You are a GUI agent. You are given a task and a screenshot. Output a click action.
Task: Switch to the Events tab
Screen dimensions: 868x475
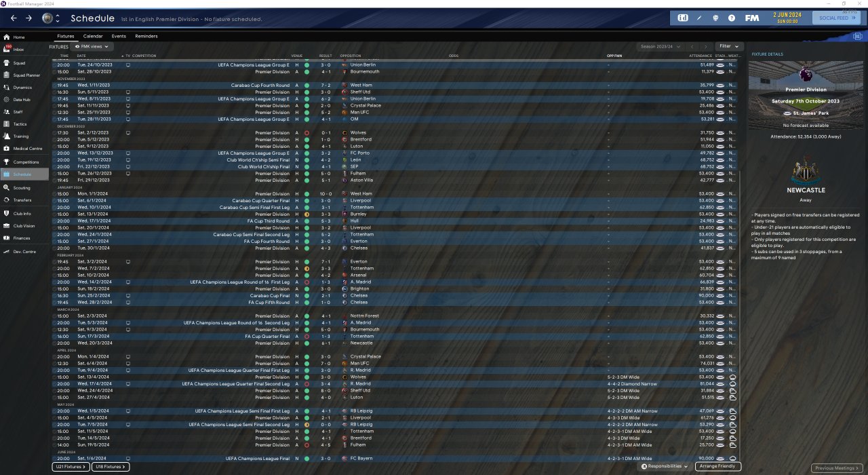[119, 36]
